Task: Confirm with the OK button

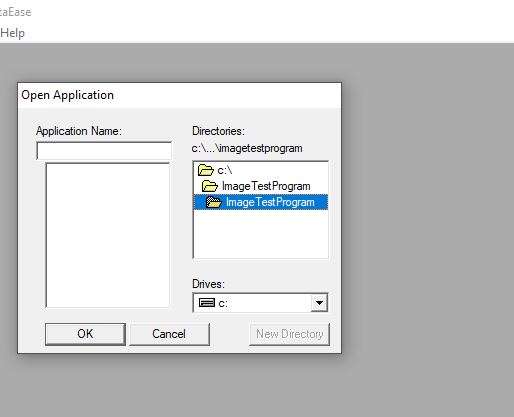Action: click(x=85, y=334)
